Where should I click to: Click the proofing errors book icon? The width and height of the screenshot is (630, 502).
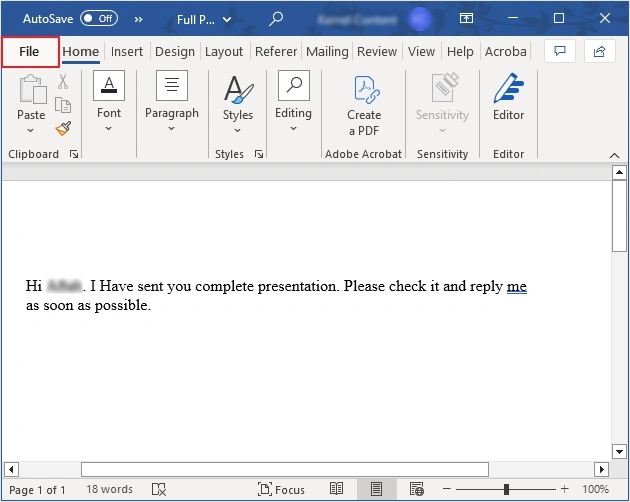159,489
